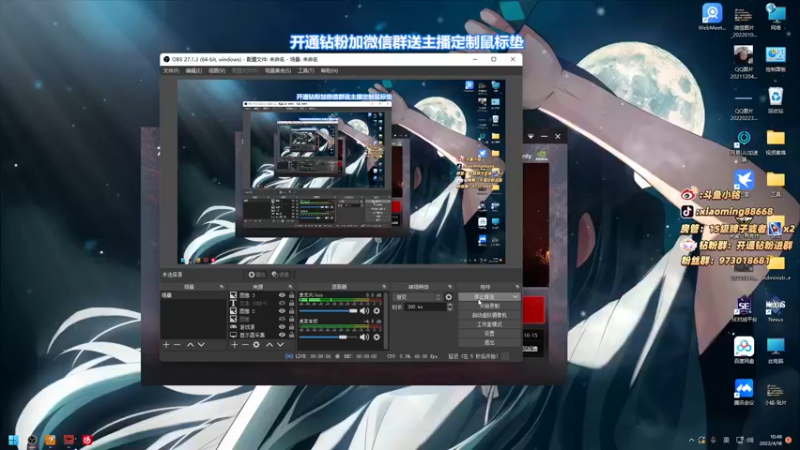The width and height of the screenshot is (800, 450).
Task: Increase the 时长 duration stepper arrow
Action: [x=449, y=305]
